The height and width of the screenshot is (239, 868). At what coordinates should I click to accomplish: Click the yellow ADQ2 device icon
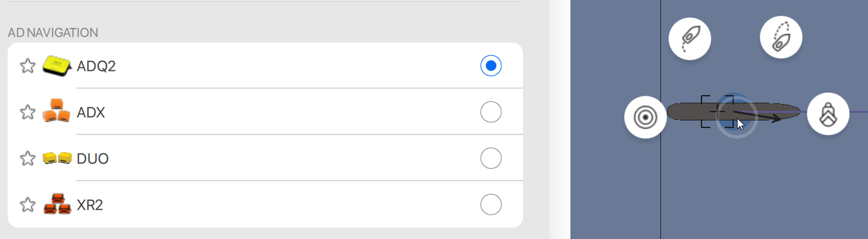[x=57, y=65]
